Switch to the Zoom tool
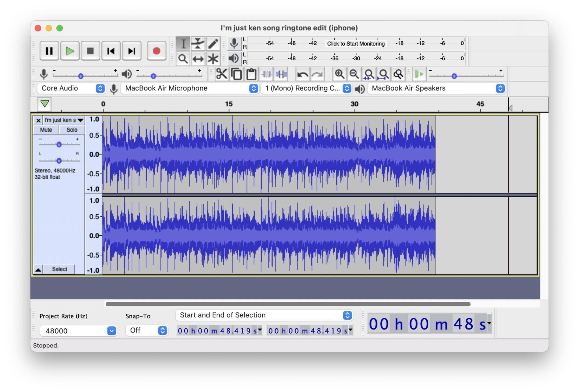Screen dimensions: 579x392 183,59
